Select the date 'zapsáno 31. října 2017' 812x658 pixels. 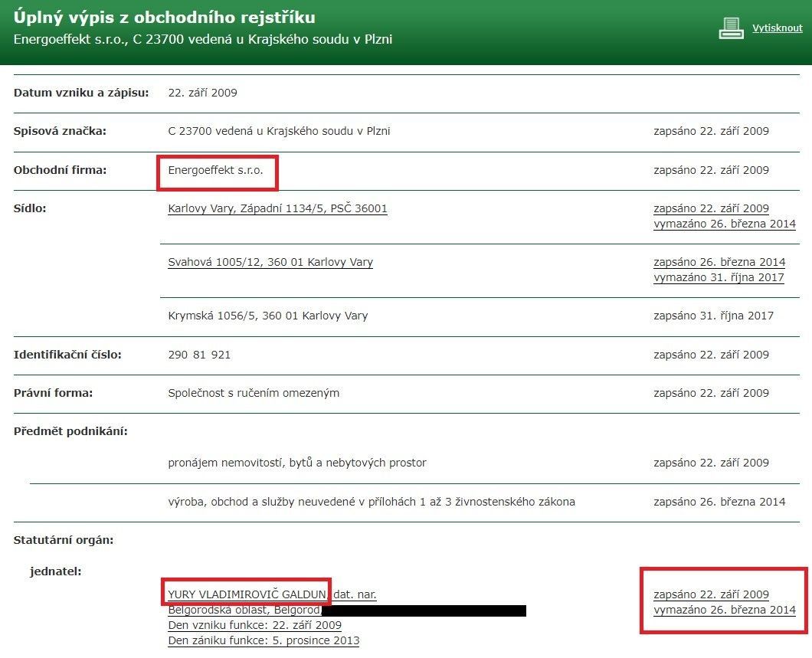tap(713, 316)
